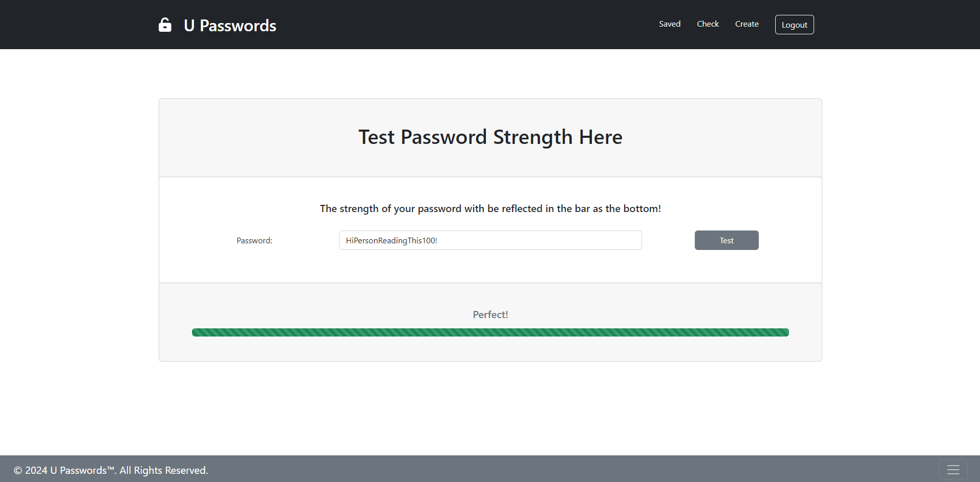The width and height of the screenshot is (980, 482).
Task: Click the green striped strength bar
Action: coord(490,332)
